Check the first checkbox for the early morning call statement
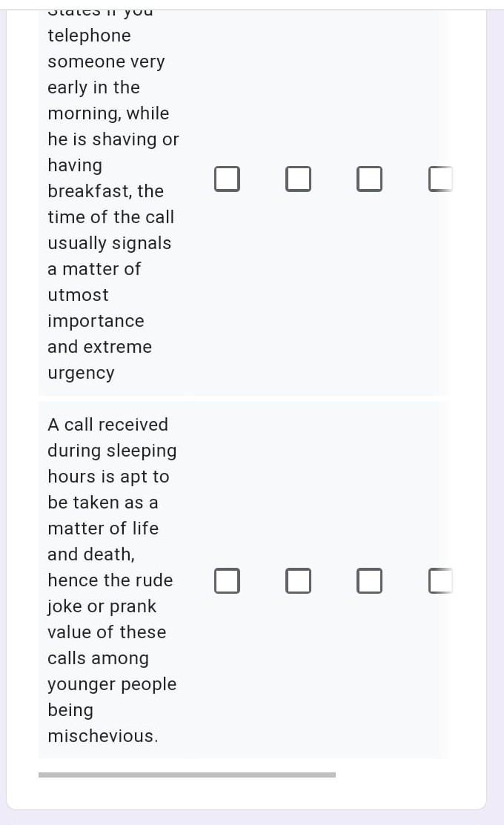The width and height of the screenshot is (504, 825). [x=228, y=179]
